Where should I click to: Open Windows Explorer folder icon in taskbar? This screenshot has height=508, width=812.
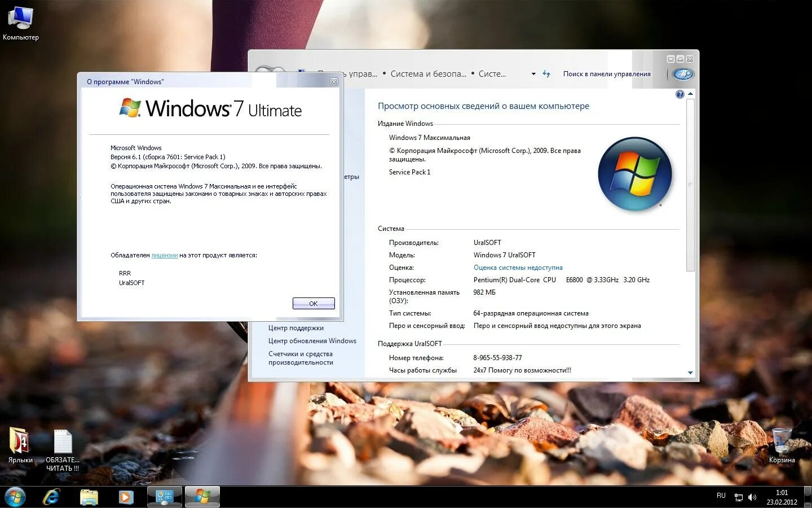(89, 497)
